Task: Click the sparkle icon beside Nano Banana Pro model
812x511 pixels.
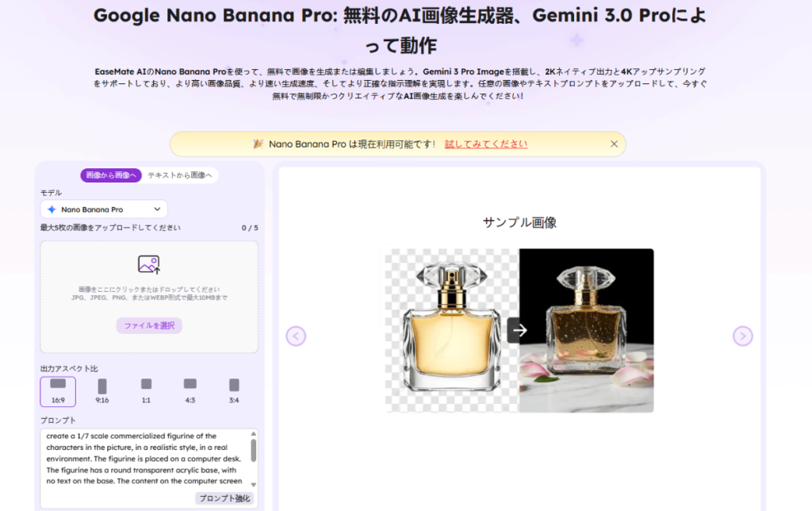Action: (x=52, y=209)
